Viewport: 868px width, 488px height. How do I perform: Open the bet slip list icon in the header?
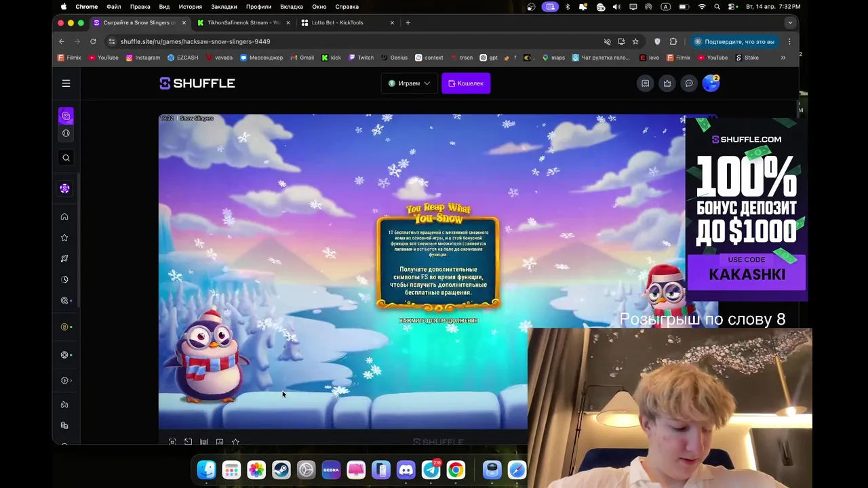point(645,83)
